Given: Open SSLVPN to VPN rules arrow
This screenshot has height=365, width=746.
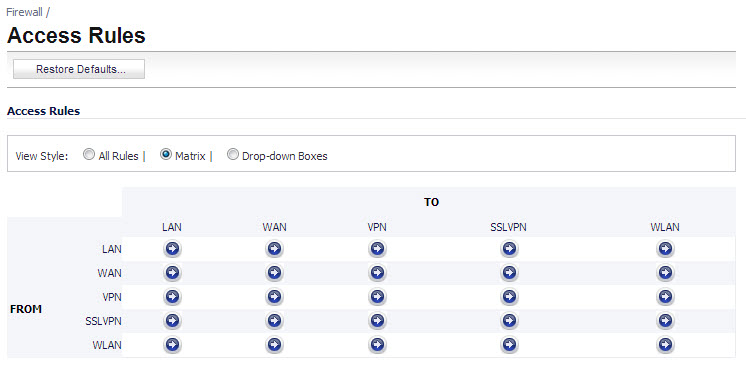Looking at the screenshot, I should tap(377, 321).
